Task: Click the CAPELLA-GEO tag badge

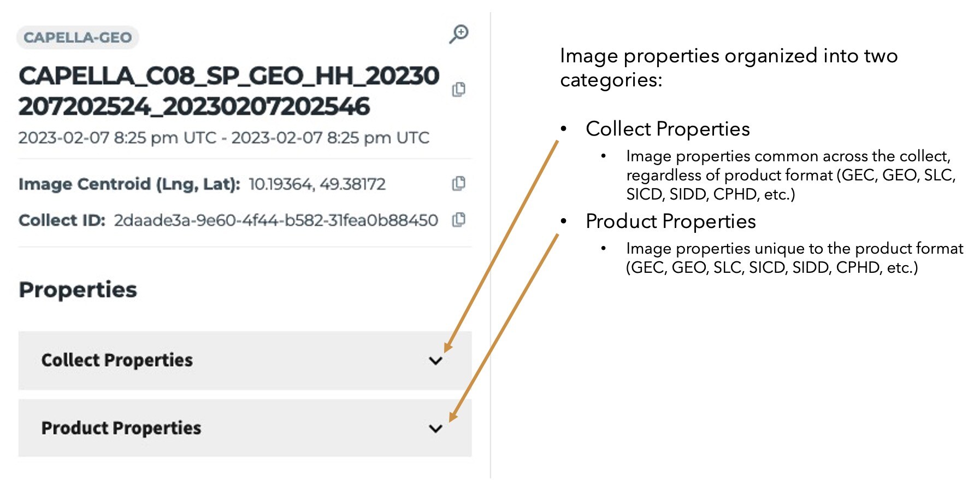Action: 78,38
